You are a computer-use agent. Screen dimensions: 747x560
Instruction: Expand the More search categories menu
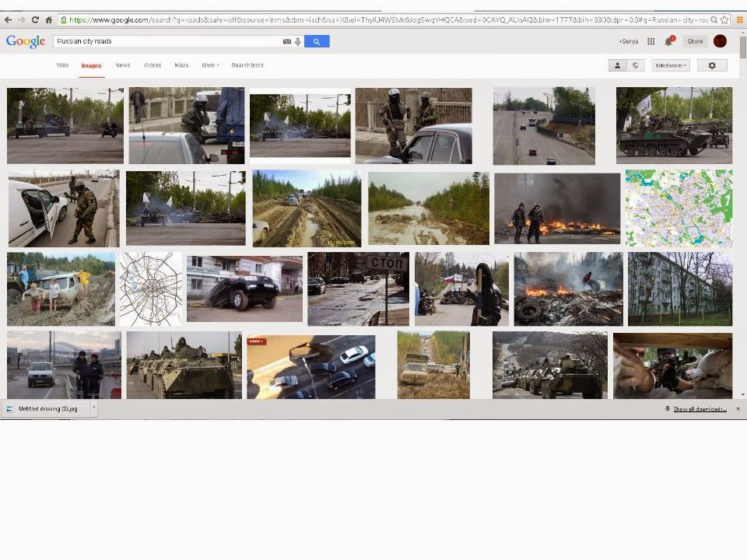click(210, 65)
